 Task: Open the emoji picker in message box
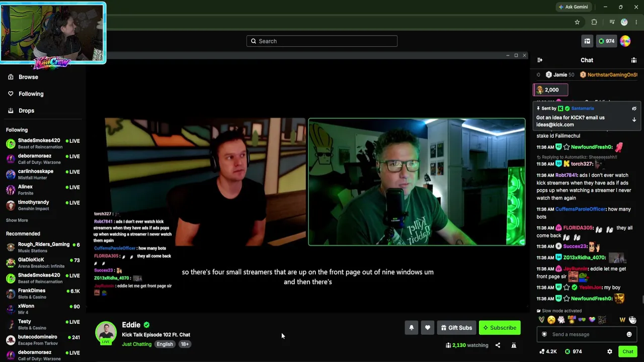click(x=629, y=334)
